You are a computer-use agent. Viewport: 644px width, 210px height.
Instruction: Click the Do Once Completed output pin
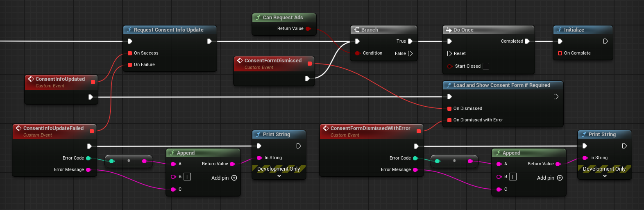pos(527,41)
